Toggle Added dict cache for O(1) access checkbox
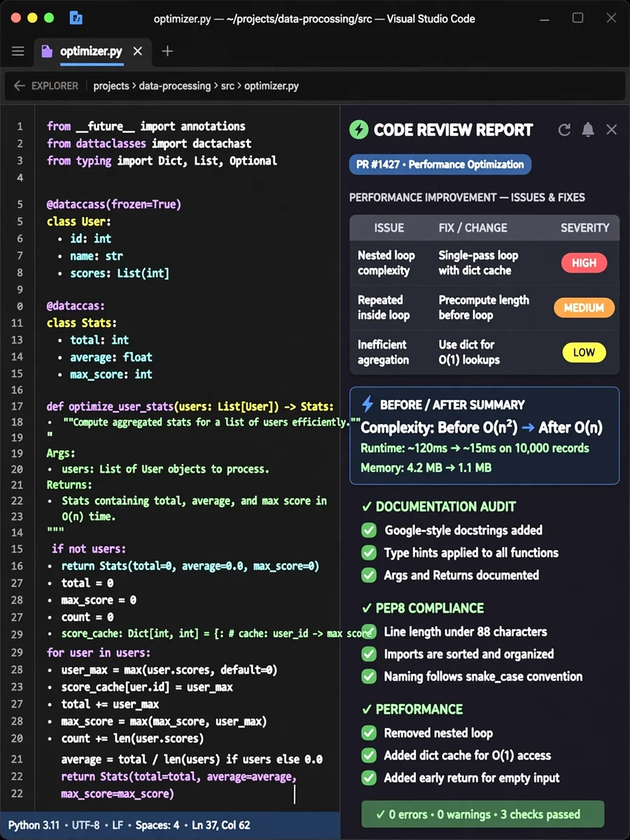The width and height of the screenshot is (630, 840). point(369,755)
